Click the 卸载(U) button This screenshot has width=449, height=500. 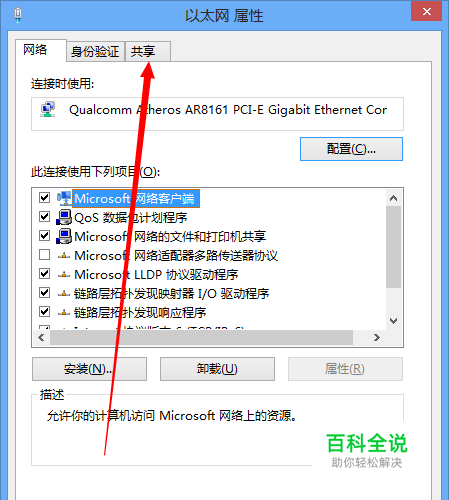pos(217,369)
